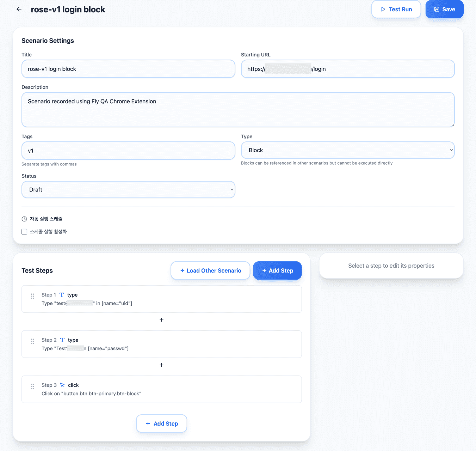Open the Status dropdown showing Draft
Image resolution: width=476 pixels, height=451 pixels.
pyautogui.click(x=128, y=190)
